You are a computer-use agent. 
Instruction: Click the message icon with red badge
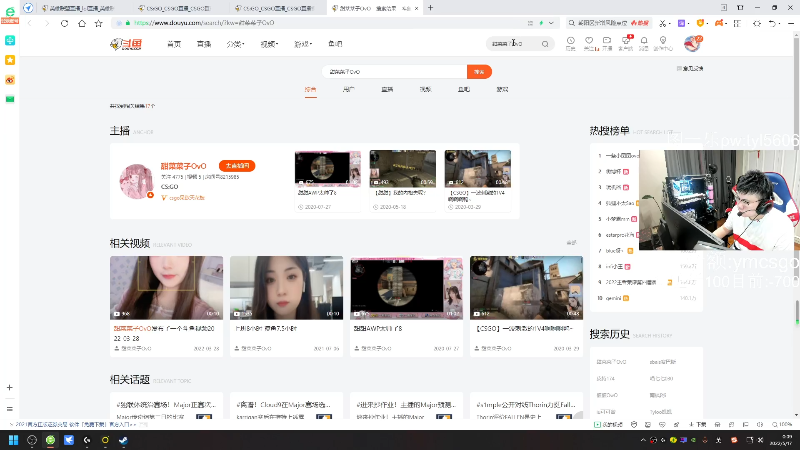[626, 43]
